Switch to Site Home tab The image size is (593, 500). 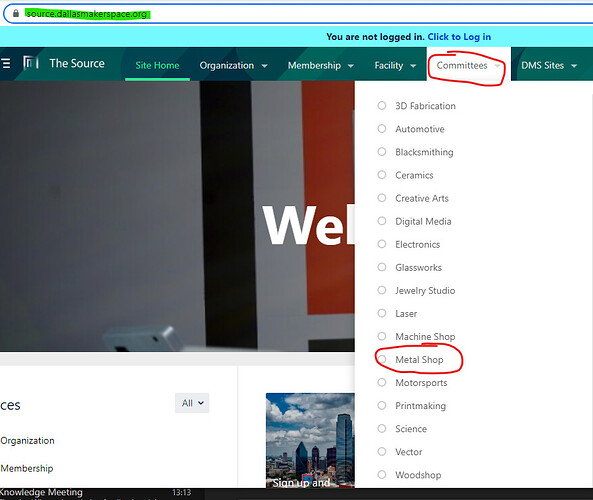(x=157, y=65)
